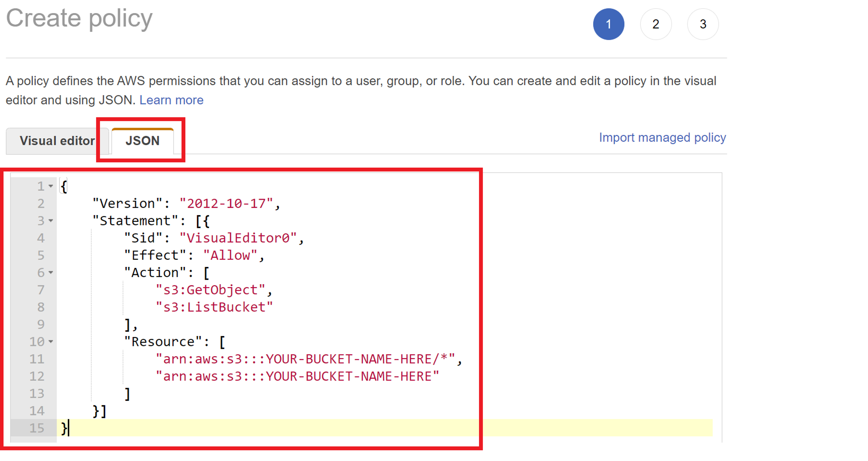Click the "Allow" effect value
The height and width of the screenshot is (461, 868).
(230, 255)
